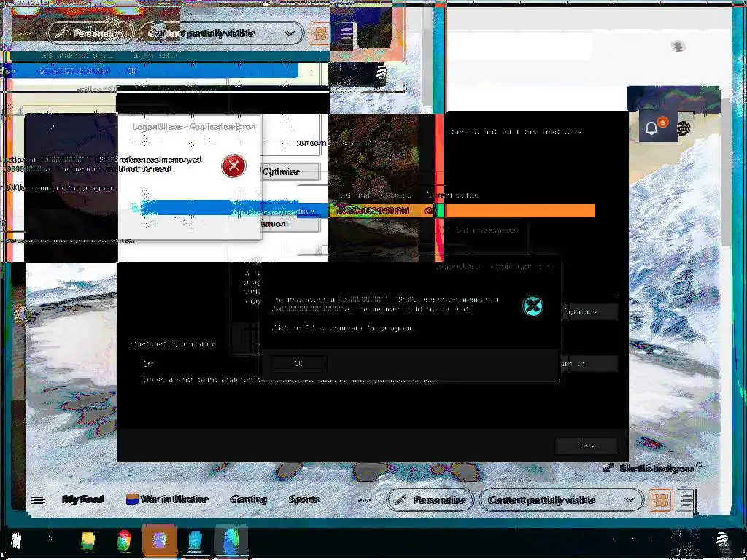The image size is (747, 560).
Task: Expand the Content partially visible dropdown near the grid view icon
Action: tap(561, 500)
